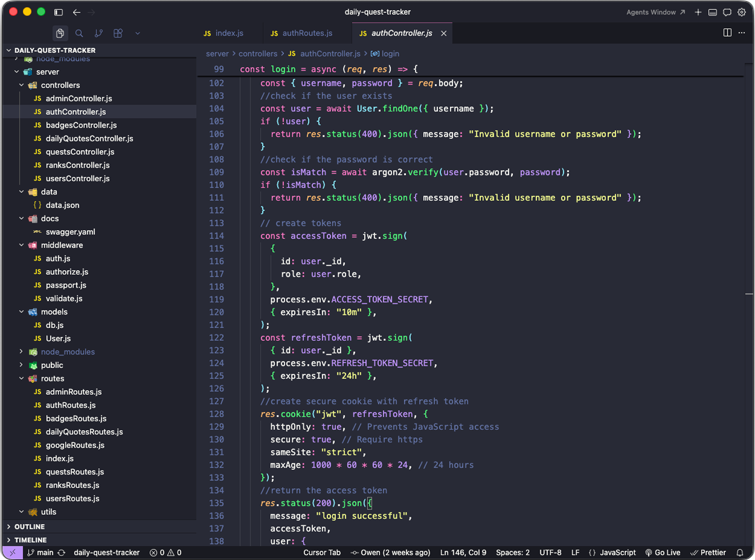Screen dimensions: 755x560
Task: Click the notifications bell icon
Action: (x=740, y=553)
